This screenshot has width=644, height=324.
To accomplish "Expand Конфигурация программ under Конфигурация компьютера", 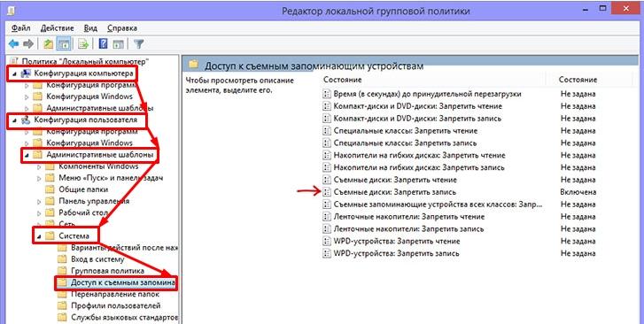I will tap(27, 86).
